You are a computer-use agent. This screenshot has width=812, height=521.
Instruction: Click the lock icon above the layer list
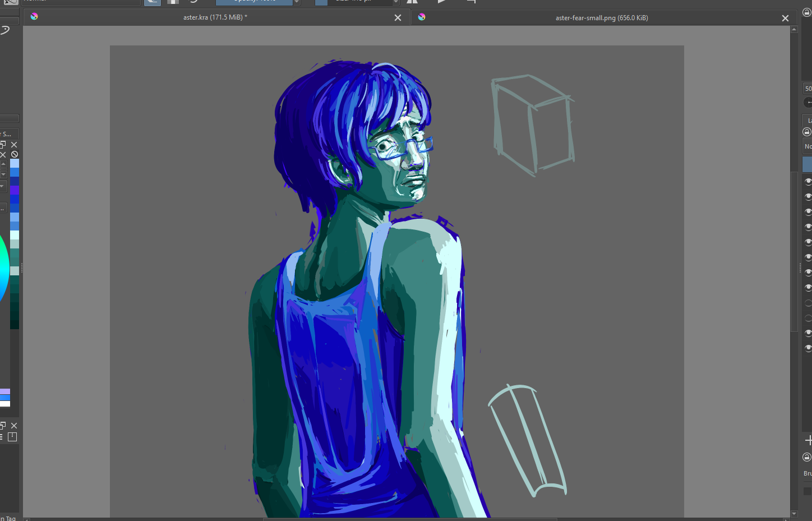click(807, 132)
